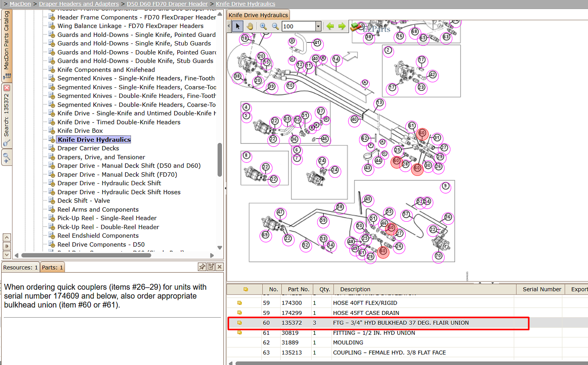
Task: Click the play-step button in left strip
Action: click(7, 246)
